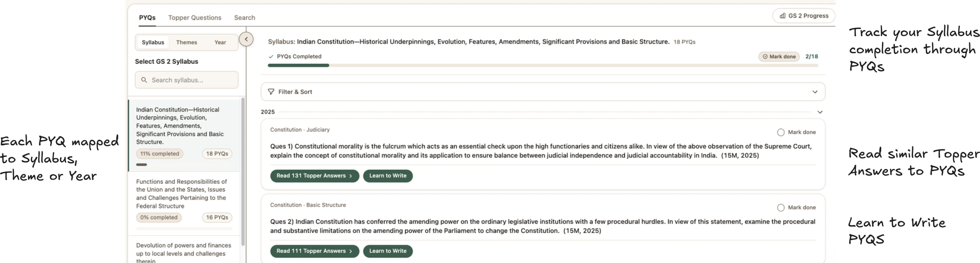This screenshot has height=263, width=980.
Task: Read 131 Topper Answers for Ques 1
Action: (315, 176)
